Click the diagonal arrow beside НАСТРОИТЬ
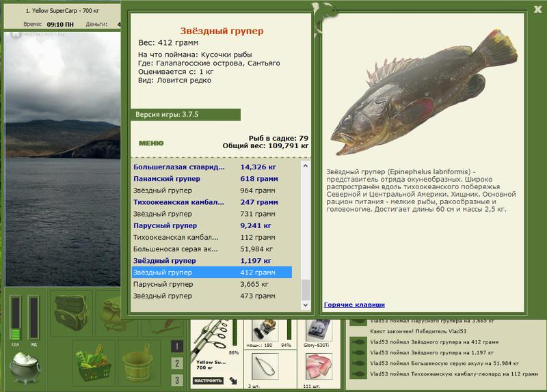The width and height of the screenshot is (547, 392). tap(233, 381)
